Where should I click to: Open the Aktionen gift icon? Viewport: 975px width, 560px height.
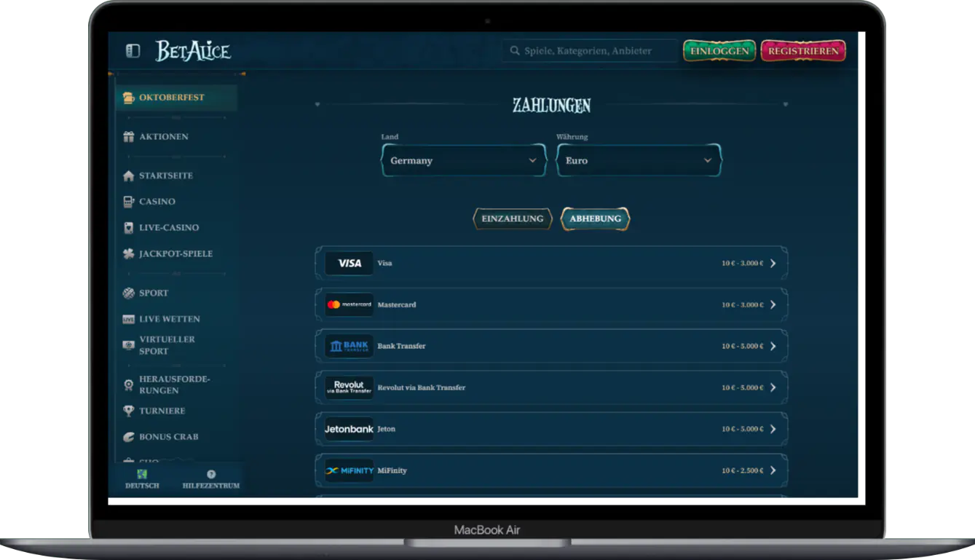(129, 137)
